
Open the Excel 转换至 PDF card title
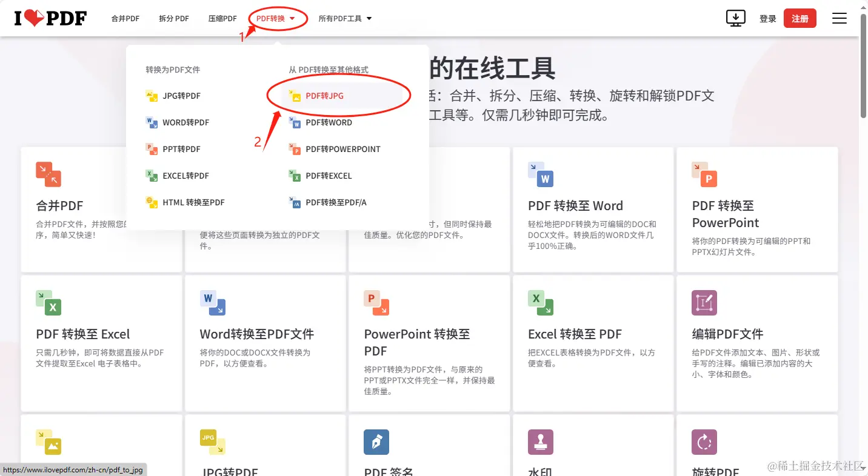click(575, 334)
